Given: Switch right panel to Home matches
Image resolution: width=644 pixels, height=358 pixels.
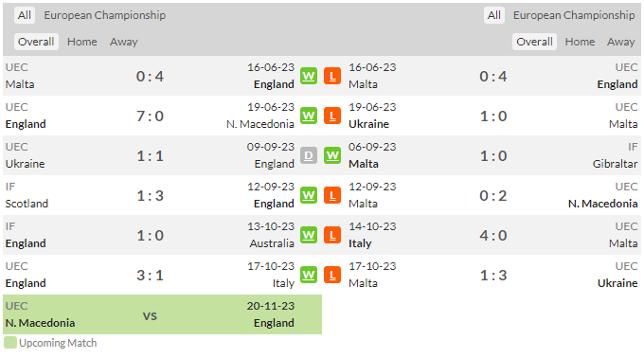Looking at the screenshot, I should coord(580,42).
